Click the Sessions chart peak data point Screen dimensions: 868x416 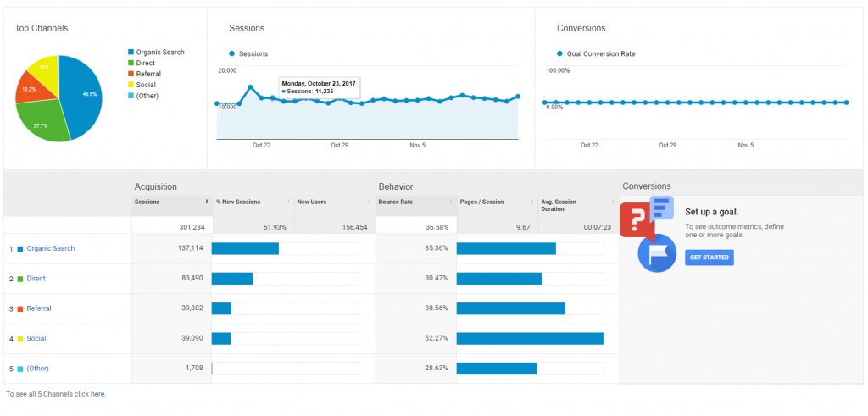250,87
